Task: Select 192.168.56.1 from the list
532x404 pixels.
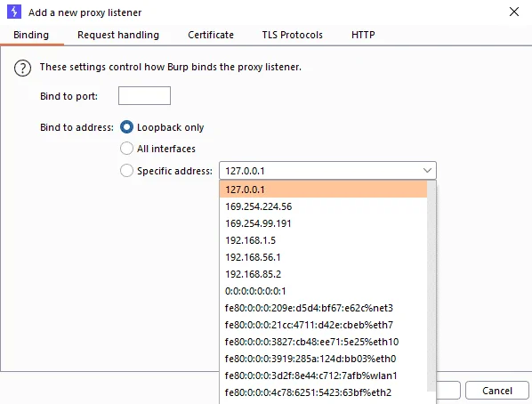Action: coord(323,257)
